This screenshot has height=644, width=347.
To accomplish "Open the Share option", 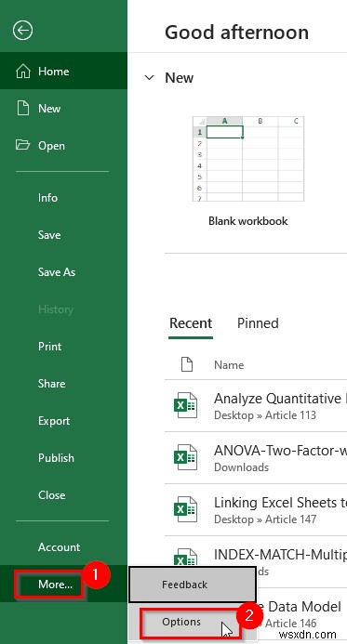I will tap(51, 383).
